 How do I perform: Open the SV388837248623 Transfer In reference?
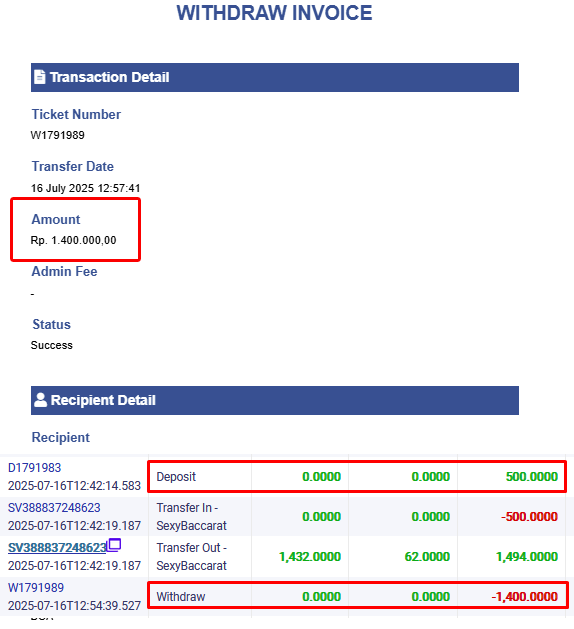click(x=54, y=507)
